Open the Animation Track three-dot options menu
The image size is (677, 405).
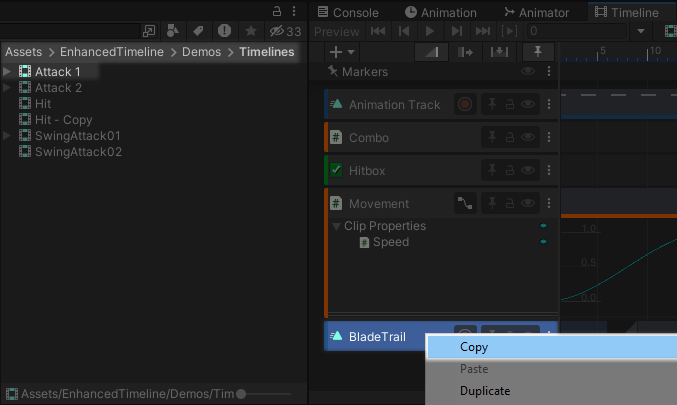pyautogui.click(x=548, y=104)
